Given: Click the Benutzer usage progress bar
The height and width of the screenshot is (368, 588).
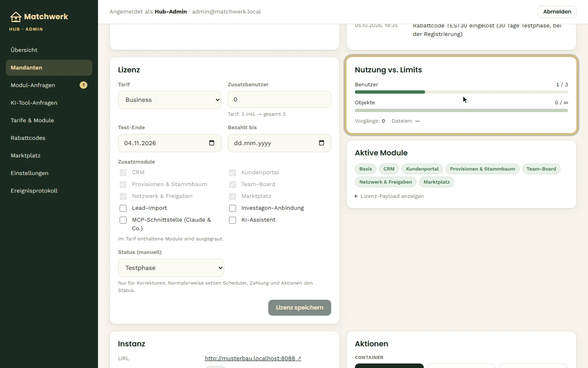Looking at the screenshot, I should point(461,92).
